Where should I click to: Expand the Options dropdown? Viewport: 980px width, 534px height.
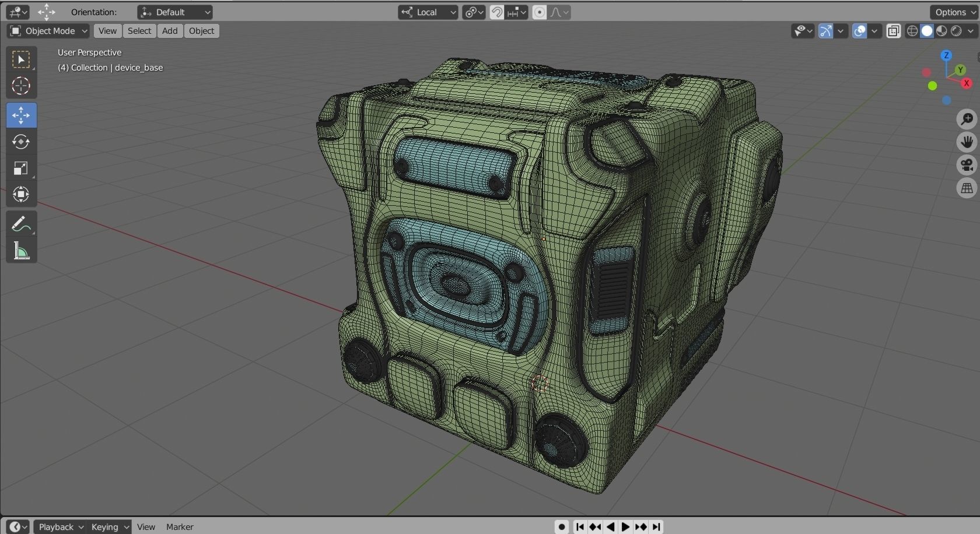pos(954,12)
